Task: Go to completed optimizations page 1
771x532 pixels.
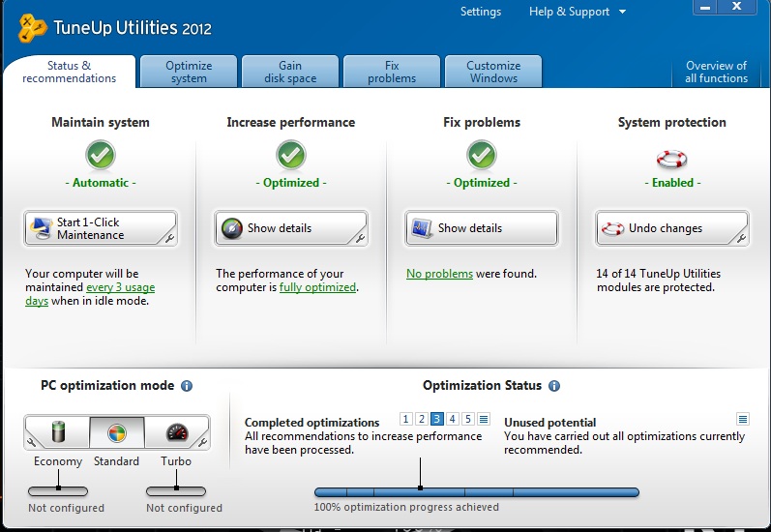Action: coord(405,419)
